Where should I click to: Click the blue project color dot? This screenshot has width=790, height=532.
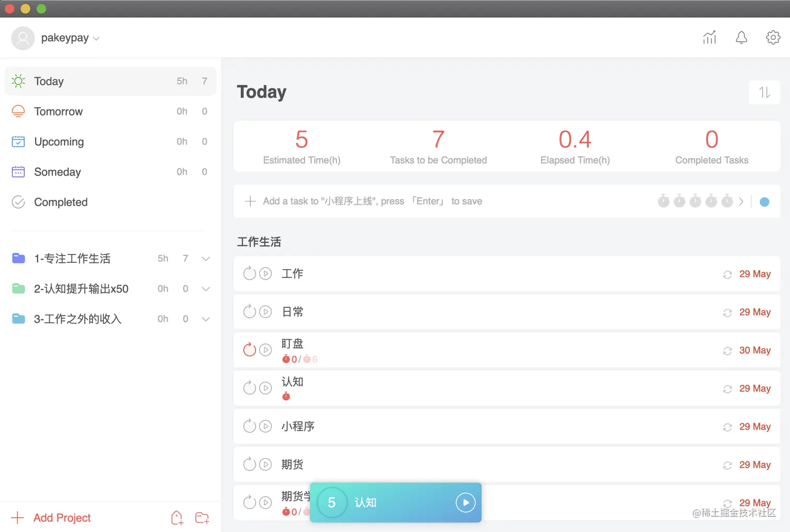764,202
